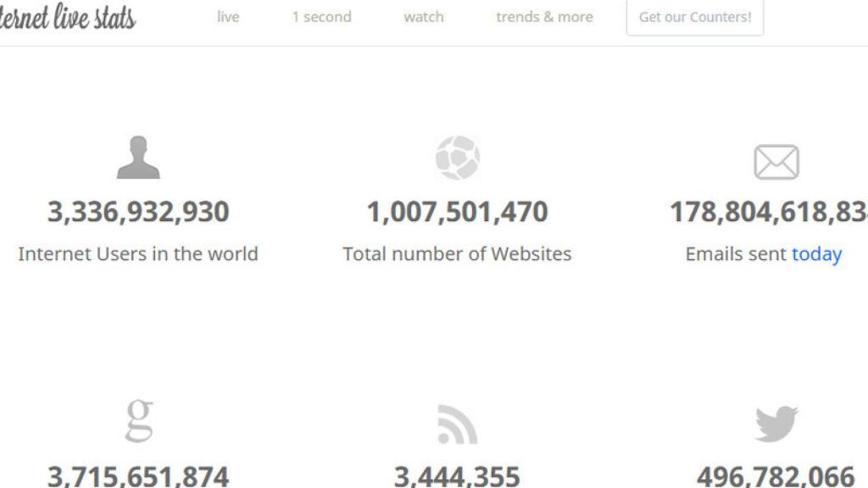The image size is (868, 488).
Task: Select the globe icon above Websites counter
Action: pos(458,157)
